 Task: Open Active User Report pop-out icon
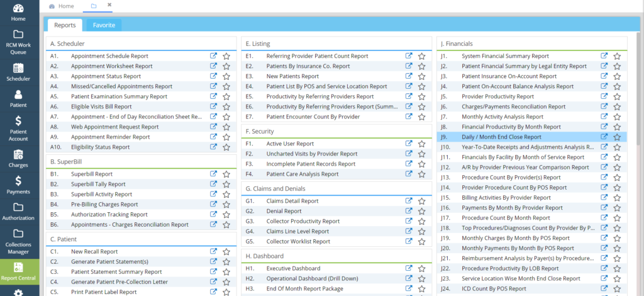tap(409, 144)
